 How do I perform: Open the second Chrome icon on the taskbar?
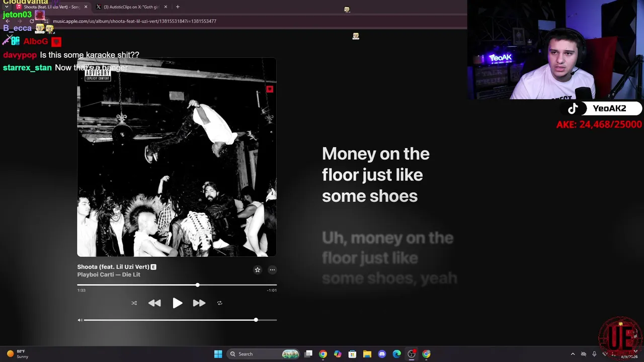pyautogui.click(x=426, y=354)
